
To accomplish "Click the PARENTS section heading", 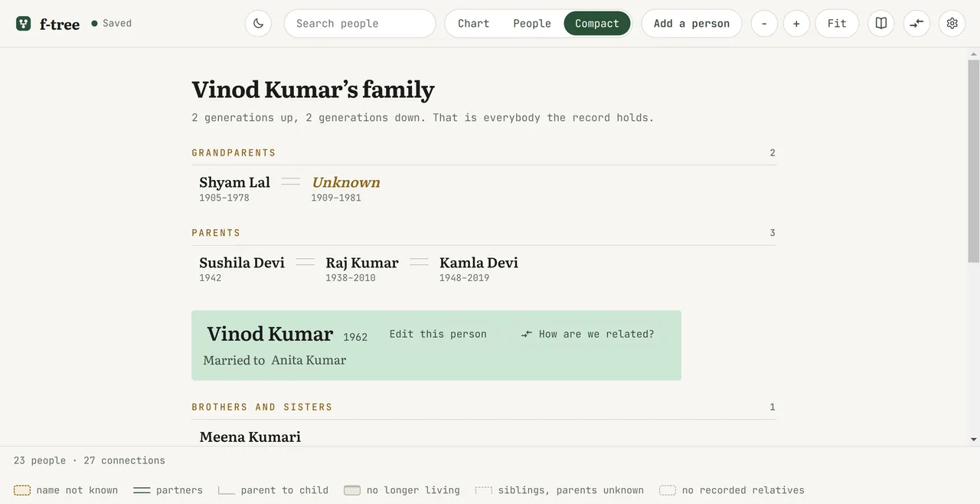I will (x=216, y=233).
